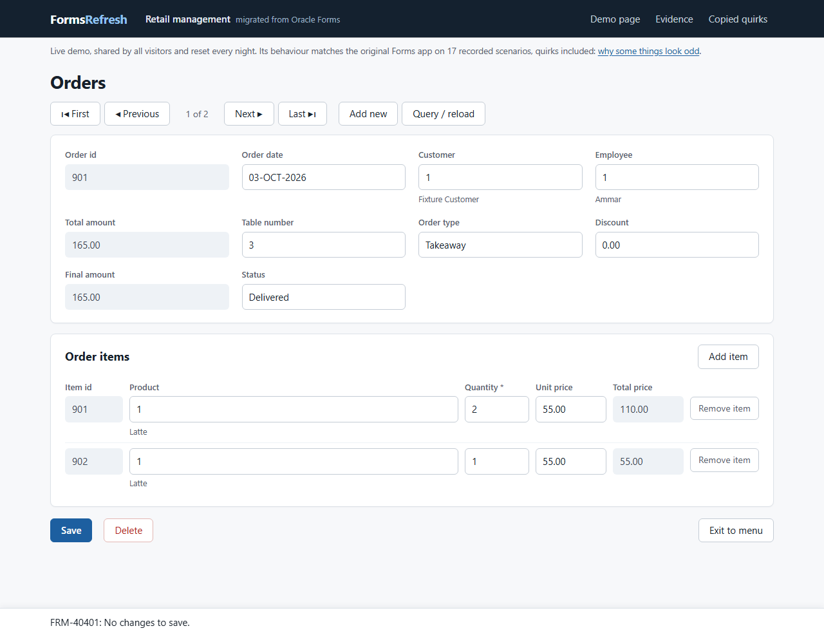Viewport: 824px width, 644px height.
Task: Focus the Discount field
Action: 677,245
